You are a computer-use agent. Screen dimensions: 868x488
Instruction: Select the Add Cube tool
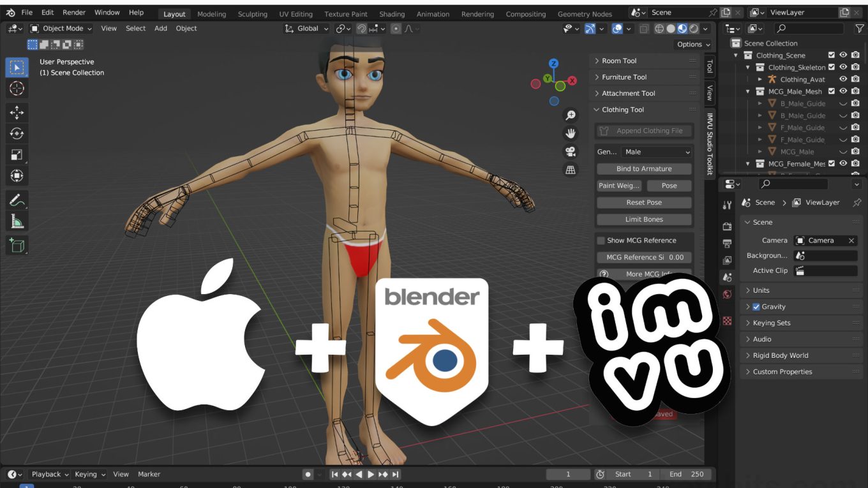point(17,246)
